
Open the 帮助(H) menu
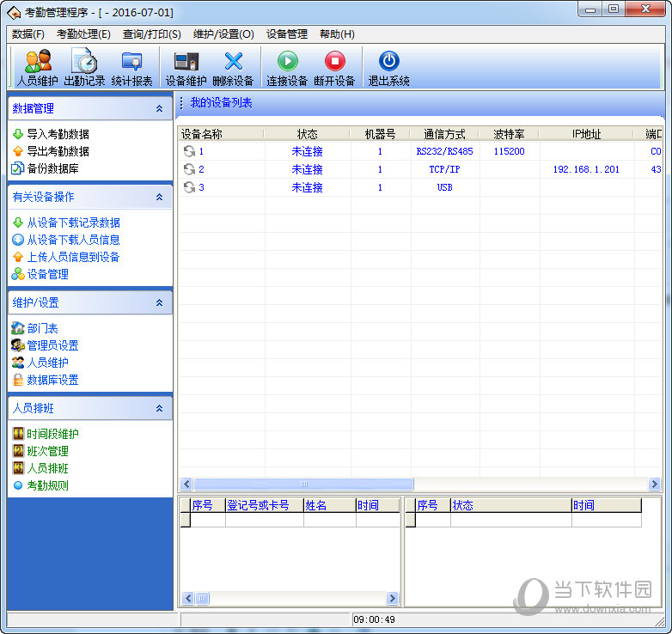pyautogui.click(x=337, y=34)
